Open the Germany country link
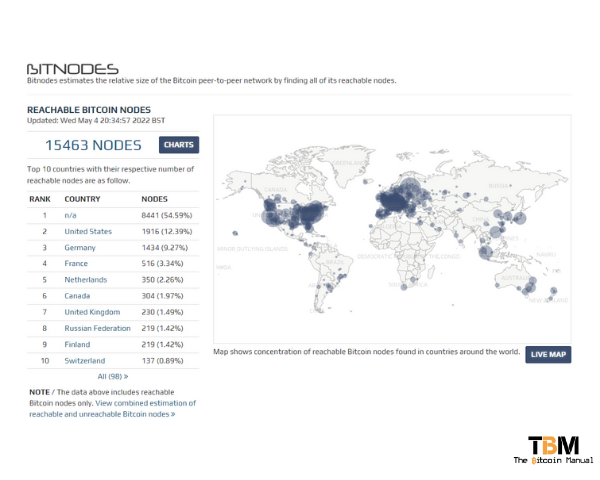Viewport: 600px width, 480px height. coord(80,248)
